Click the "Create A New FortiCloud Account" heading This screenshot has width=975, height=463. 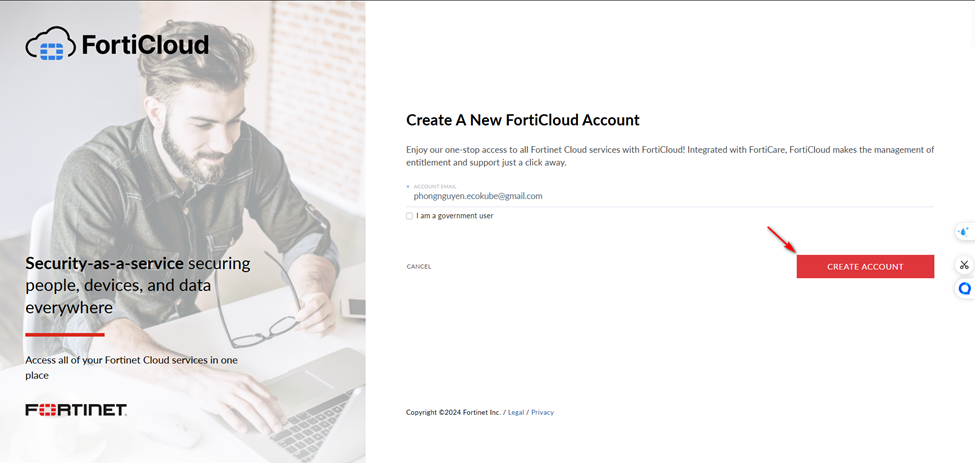522,120
